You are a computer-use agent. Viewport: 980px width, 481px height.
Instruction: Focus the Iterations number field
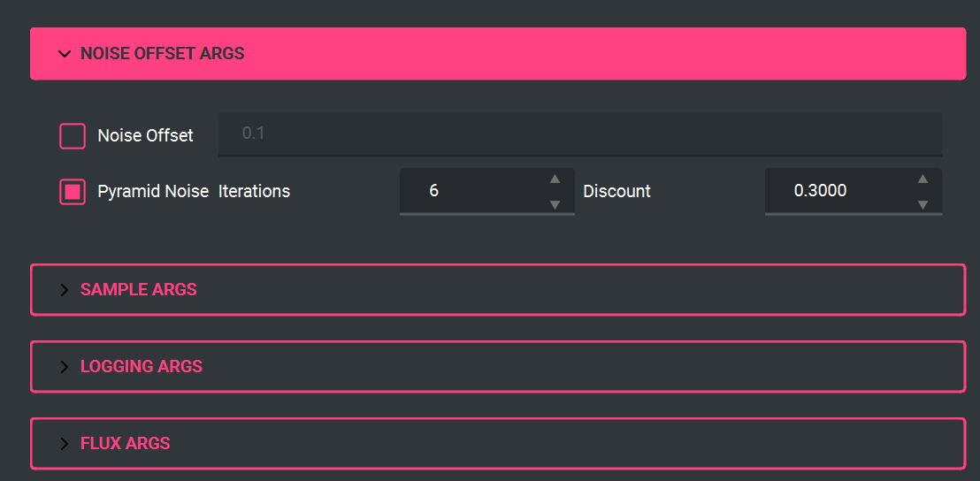click(469, 191)
